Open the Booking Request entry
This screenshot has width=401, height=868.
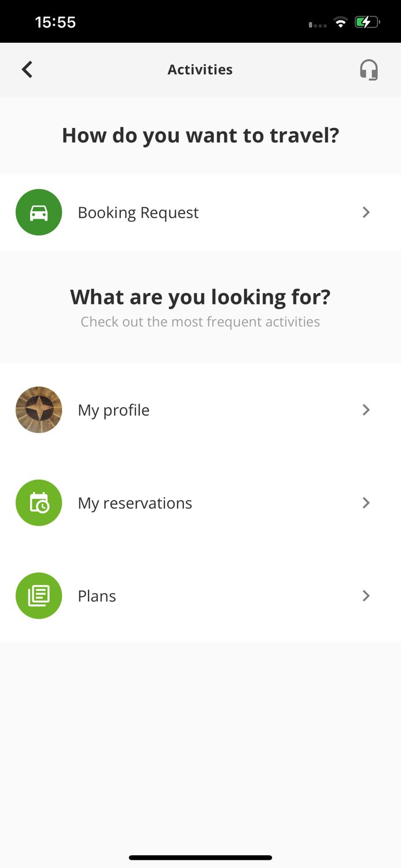(138, 212)
